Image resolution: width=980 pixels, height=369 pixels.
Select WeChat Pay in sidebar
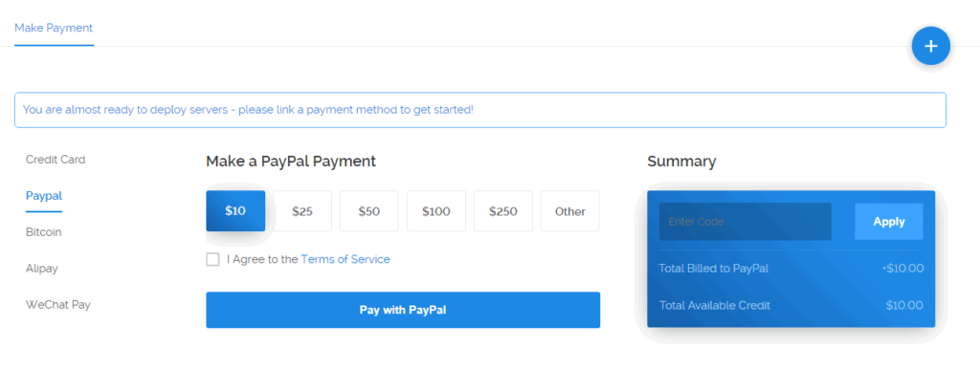[58, 305]
